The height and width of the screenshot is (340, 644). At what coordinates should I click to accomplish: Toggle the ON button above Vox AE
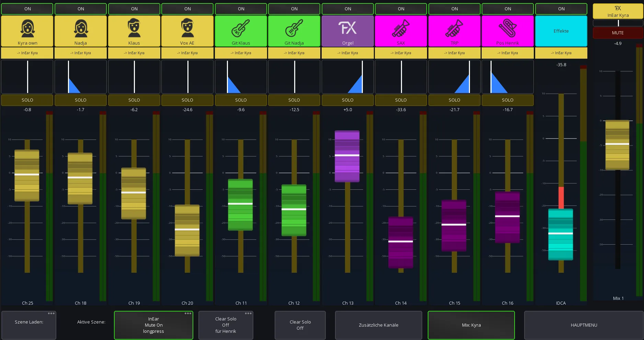coord(187,9)
